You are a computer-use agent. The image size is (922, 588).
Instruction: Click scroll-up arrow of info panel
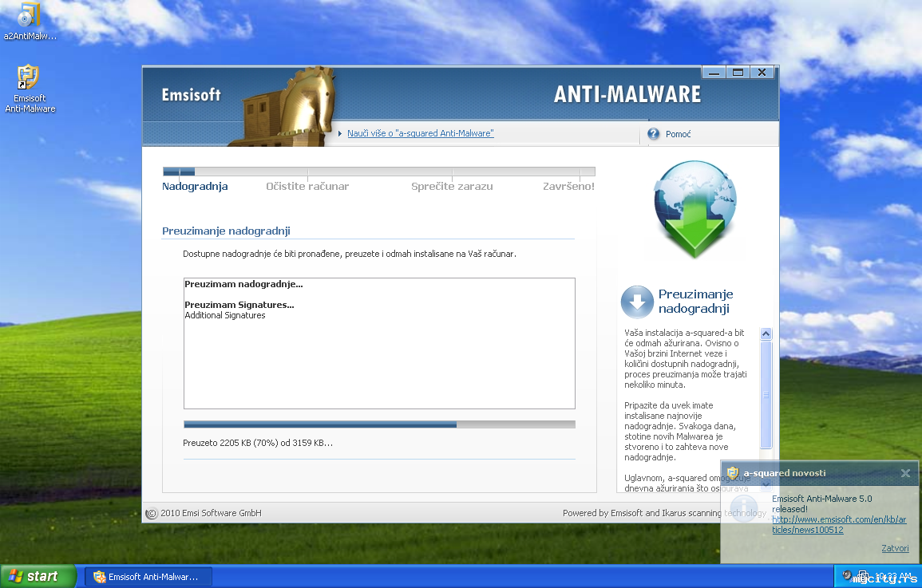pos(766,333)
